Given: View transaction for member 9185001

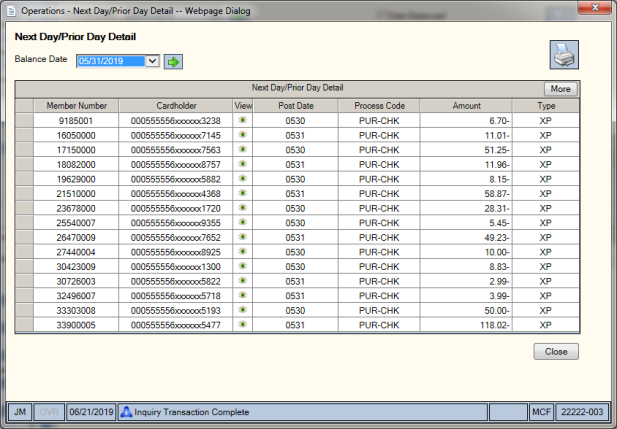Looking at the screenshot, I should (x=243, y=120).
